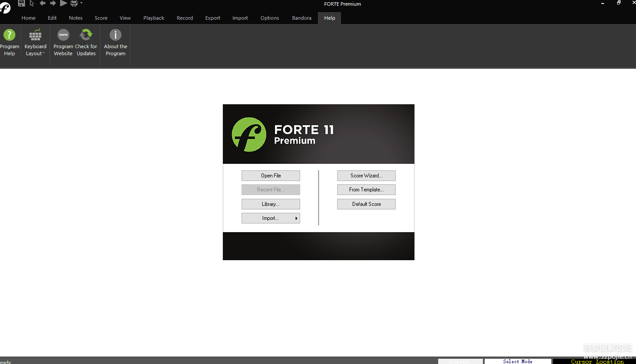This screenshot has width=636, height=364.
Task: Click the Open File button
Action: [x=271, y=176]
